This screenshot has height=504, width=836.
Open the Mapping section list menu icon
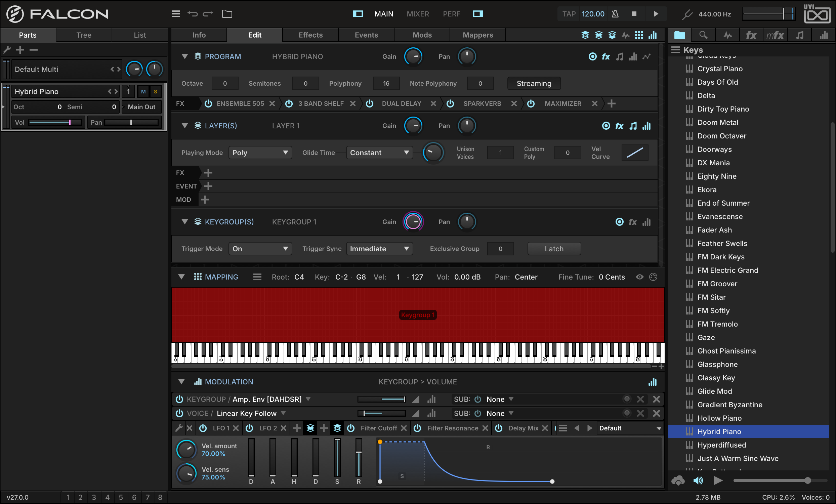click(x=257, y=277)
